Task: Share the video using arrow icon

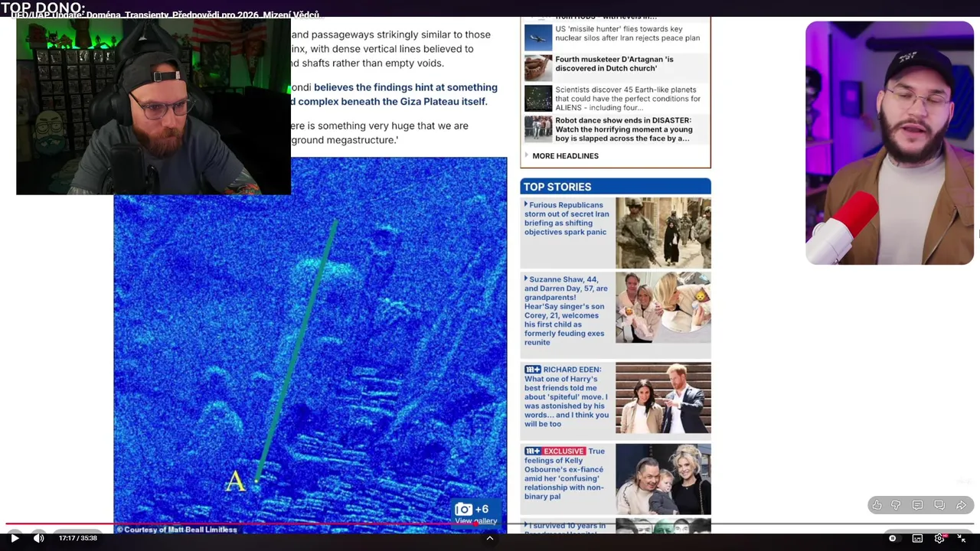Action: tap(962, 505)
